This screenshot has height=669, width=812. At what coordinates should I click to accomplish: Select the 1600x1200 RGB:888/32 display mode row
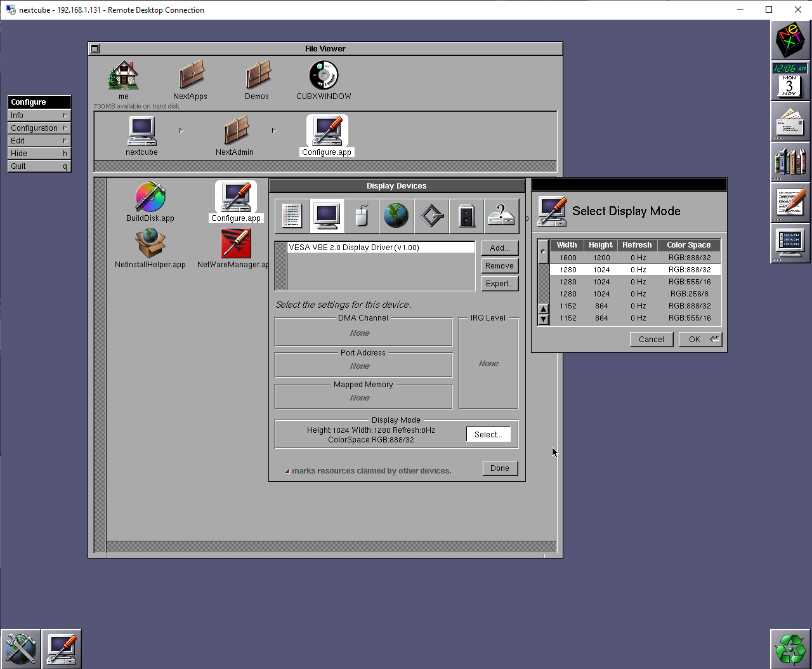coord(634,258)
